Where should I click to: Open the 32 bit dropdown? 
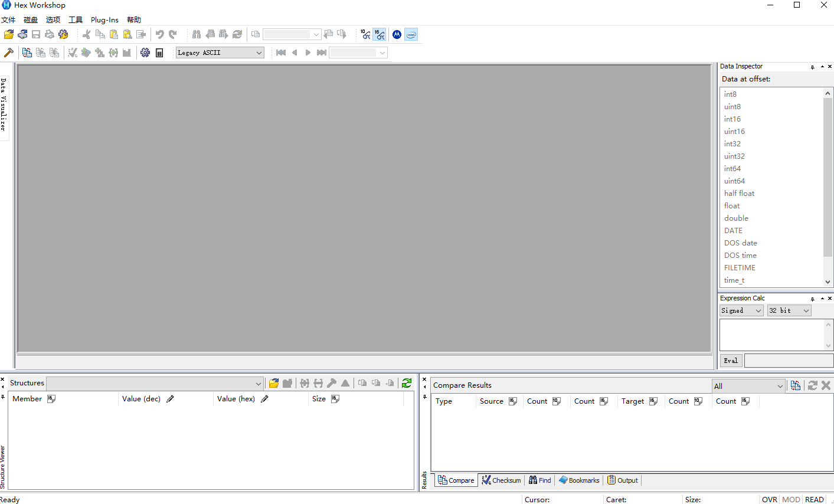point(789,310)
